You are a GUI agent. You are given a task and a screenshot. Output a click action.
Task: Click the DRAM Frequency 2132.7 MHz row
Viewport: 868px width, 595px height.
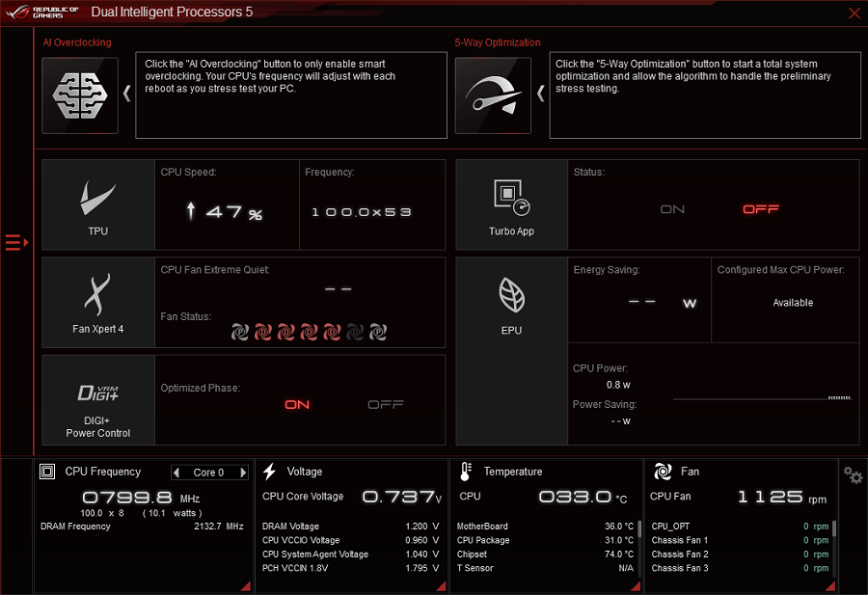click(x=142, y=527)
